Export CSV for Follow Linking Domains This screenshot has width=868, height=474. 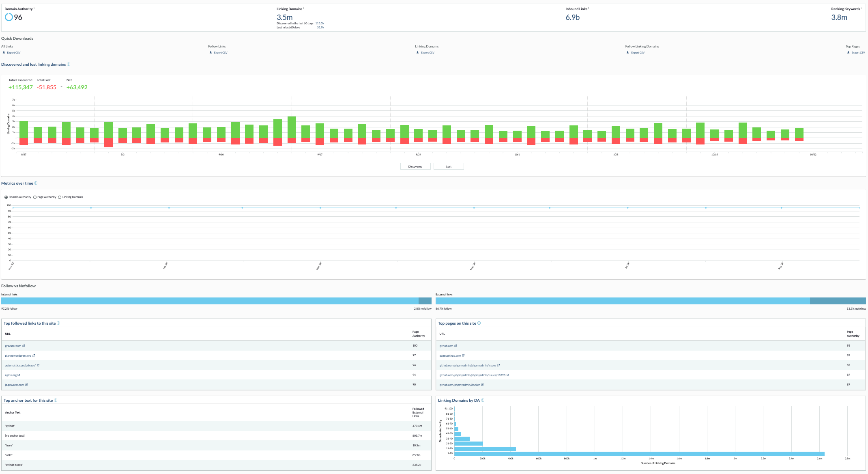(638, 53)
